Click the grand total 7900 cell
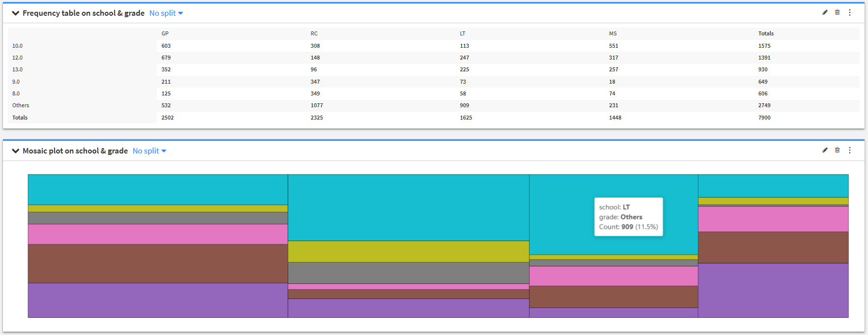868x335 pixels. pyautogui.click(x=764, y=118)
